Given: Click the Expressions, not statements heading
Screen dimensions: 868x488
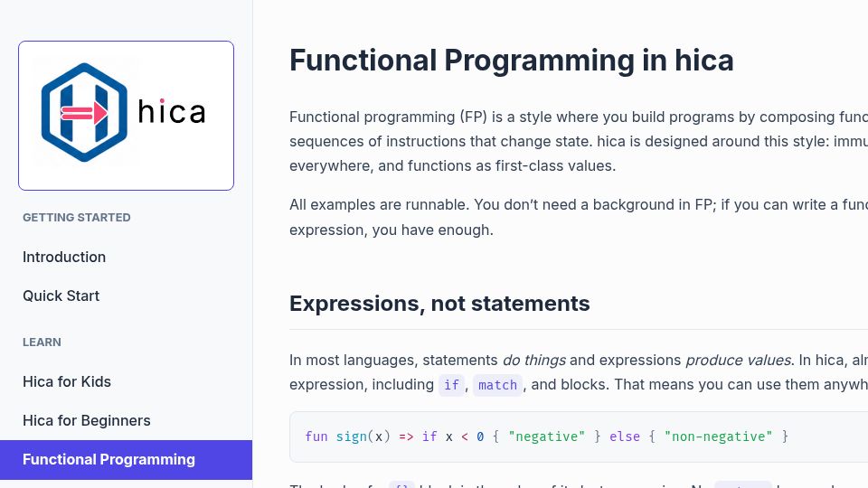Looking at the screenshot, I should coord(439,304).
